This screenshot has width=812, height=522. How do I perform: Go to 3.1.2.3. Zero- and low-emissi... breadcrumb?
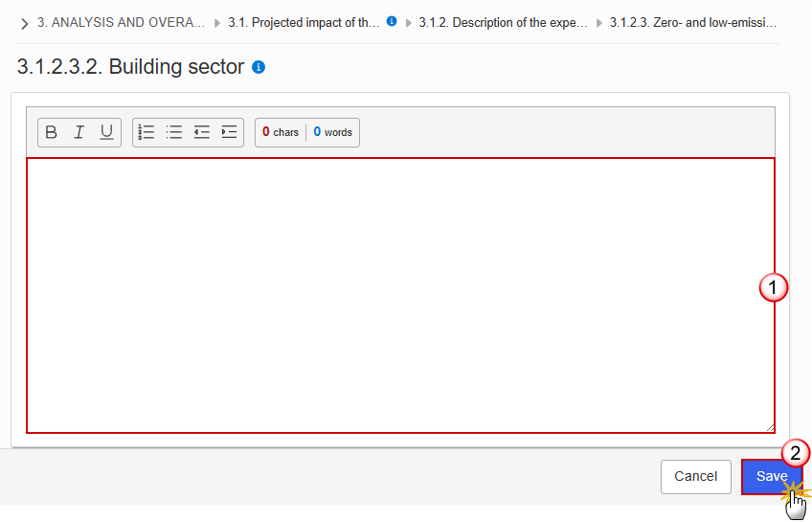pos(693,23)
